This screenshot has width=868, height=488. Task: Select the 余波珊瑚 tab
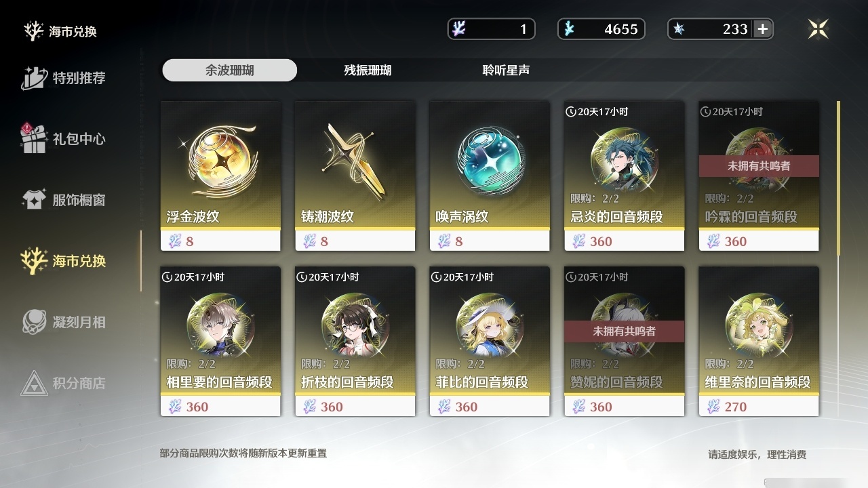229,70
